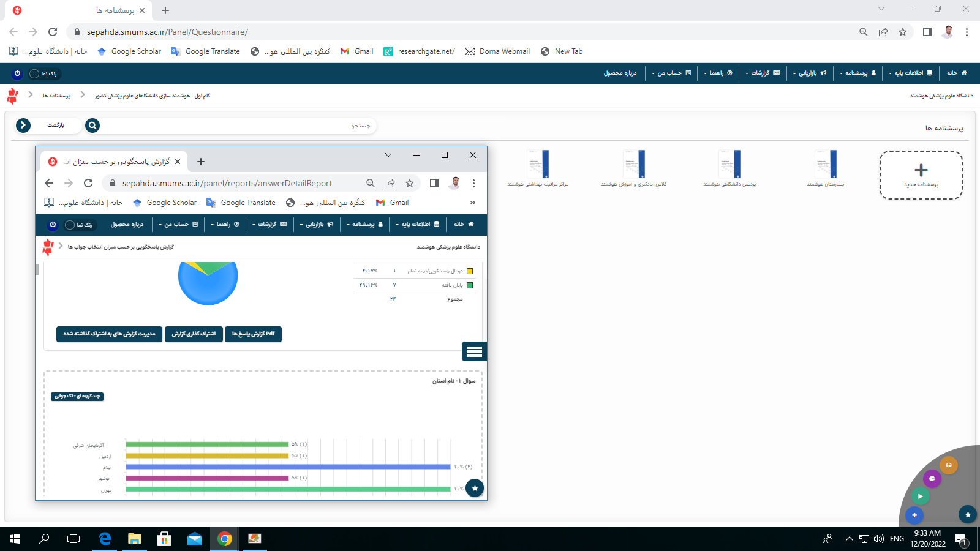Open Google Translate bookmark in main browser
This screenshot has height=551, width=980.
[206, 51]
